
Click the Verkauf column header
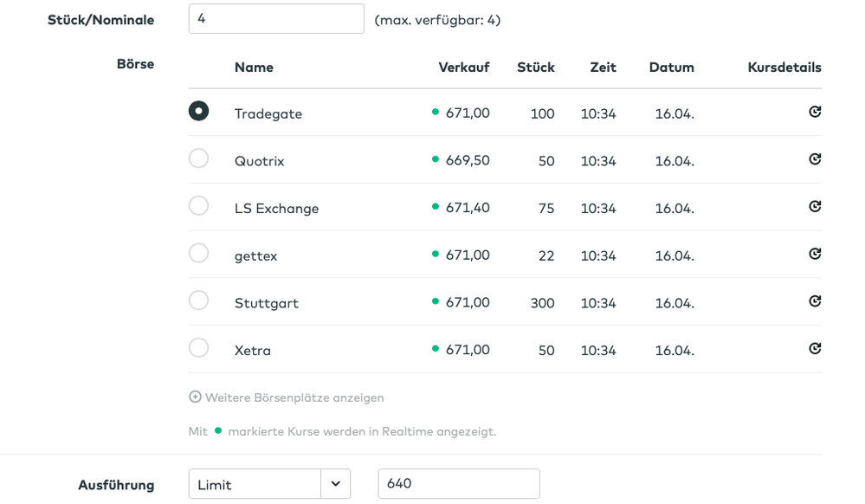pyautogui.click(x=463, y=68)
